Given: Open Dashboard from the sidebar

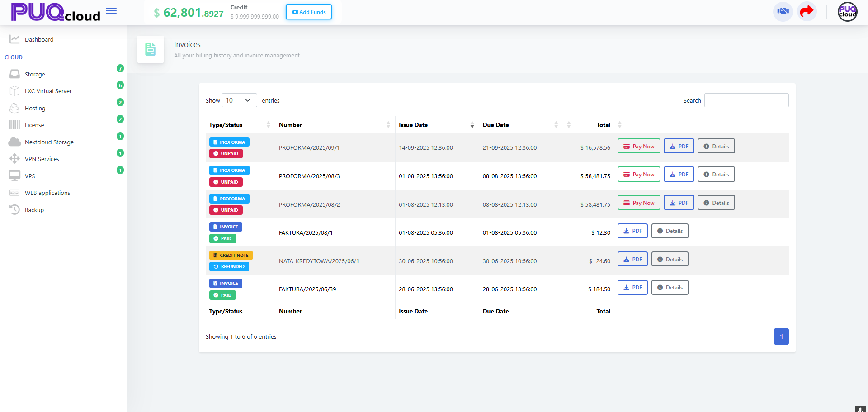Looking at the screenshot, I should [x=39, y=39].
